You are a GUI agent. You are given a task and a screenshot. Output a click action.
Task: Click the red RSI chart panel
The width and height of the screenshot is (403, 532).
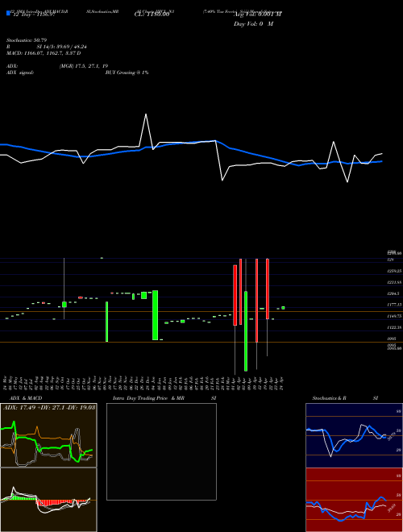(x=354, y=500)
